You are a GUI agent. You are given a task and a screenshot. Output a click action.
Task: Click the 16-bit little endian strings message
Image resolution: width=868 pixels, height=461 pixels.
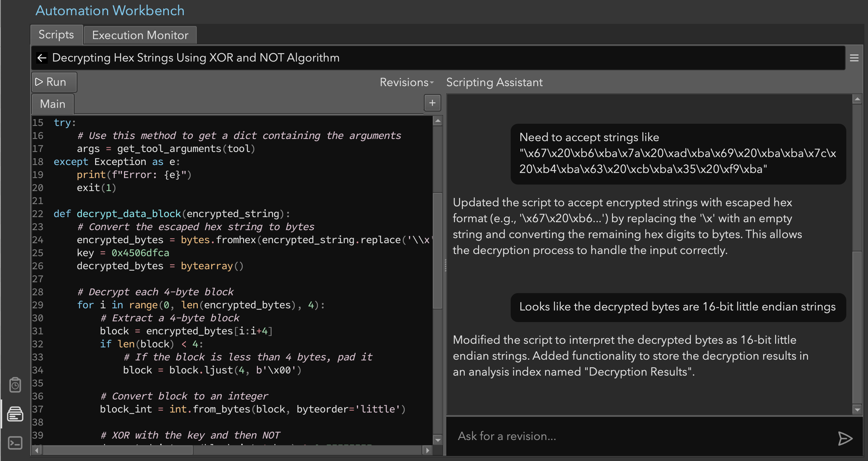point(678,307)
